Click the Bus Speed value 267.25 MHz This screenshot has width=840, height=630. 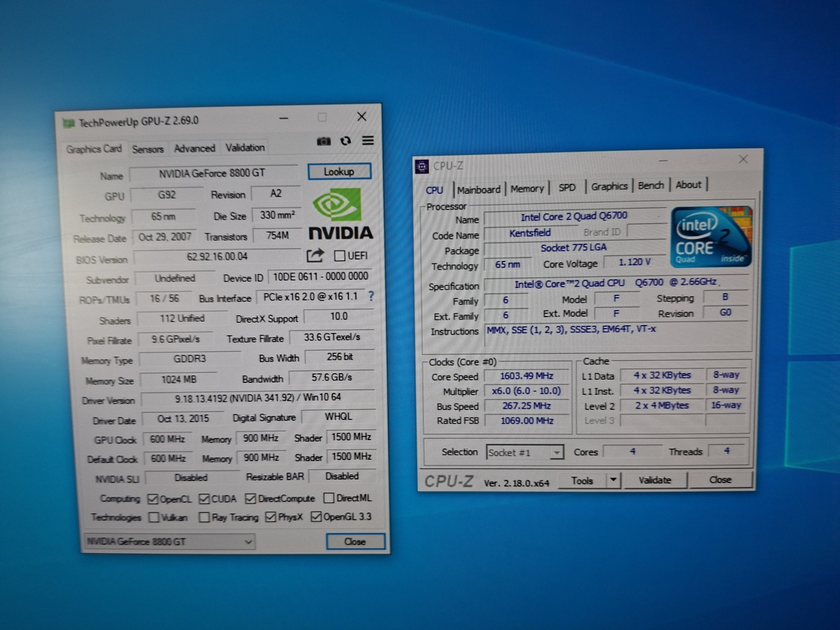click(x=527, y=406)
